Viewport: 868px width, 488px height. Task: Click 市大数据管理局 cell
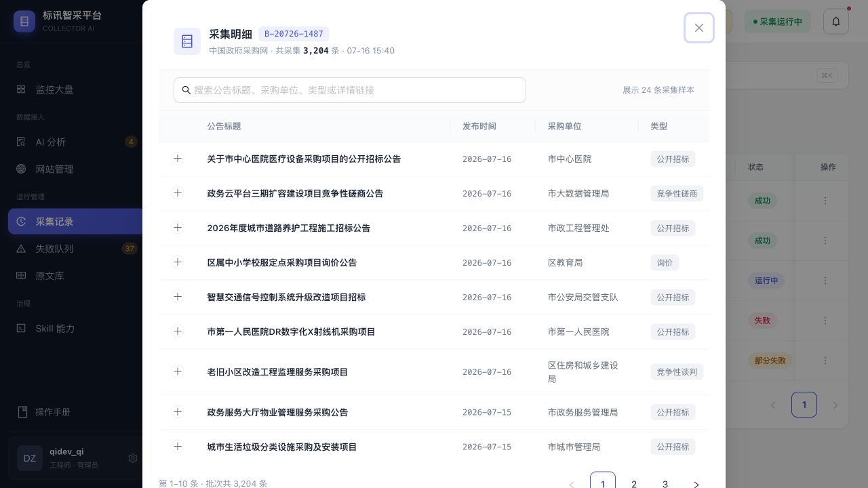578,193
